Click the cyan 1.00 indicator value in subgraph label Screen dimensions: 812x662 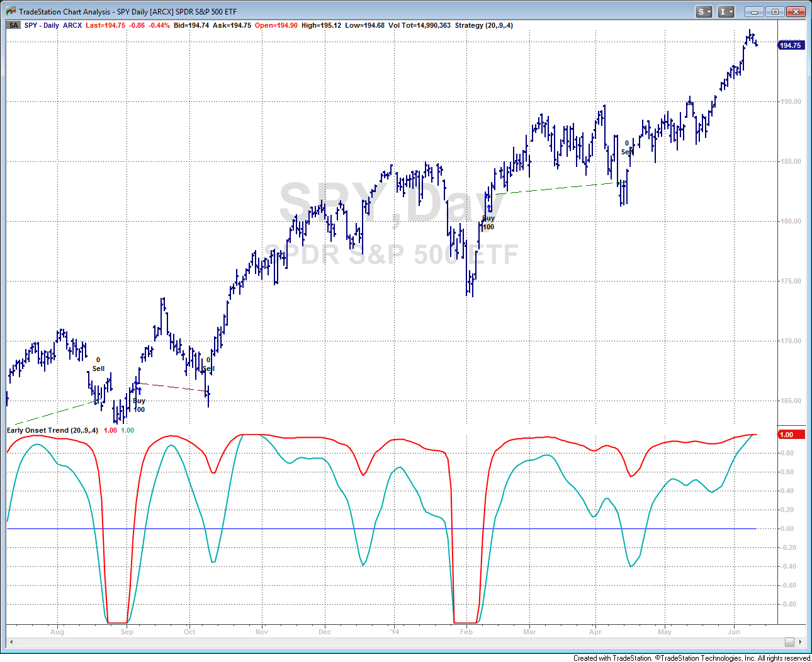click(x=128, y=430)
